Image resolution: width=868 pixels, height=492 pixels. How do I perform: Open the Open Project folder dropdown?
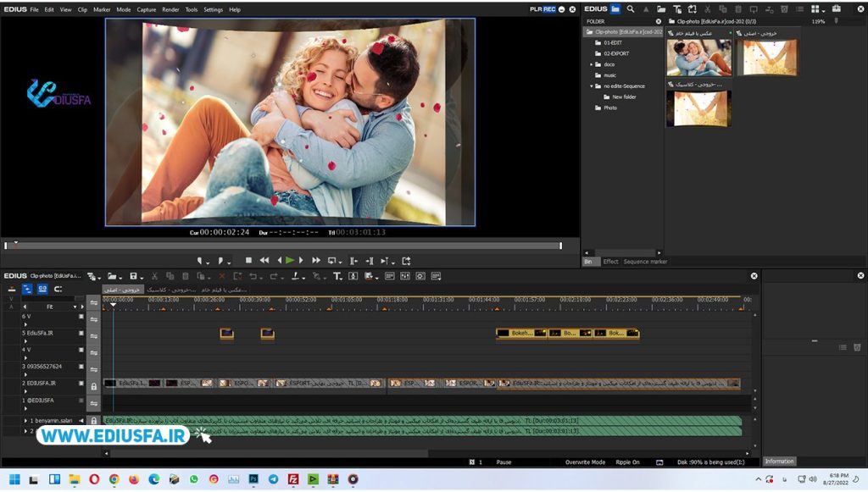click(120, 278)
